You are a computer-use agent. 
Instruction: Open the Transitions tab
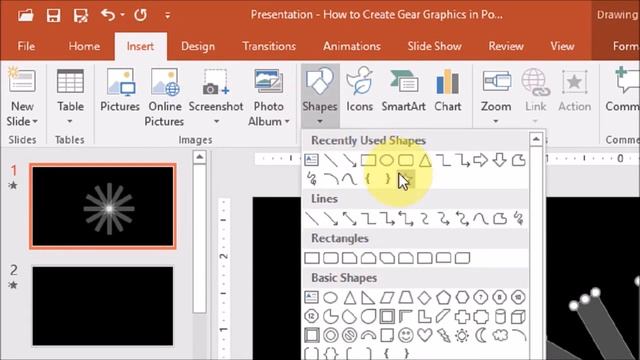(x=269, y=46)
